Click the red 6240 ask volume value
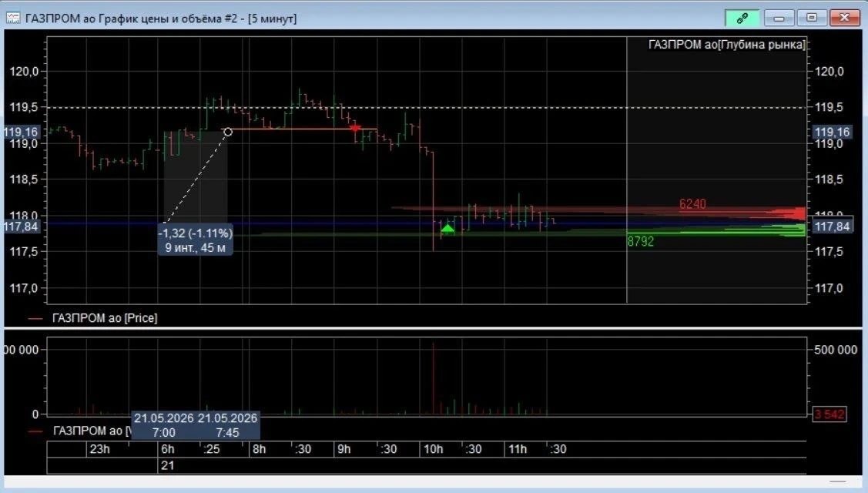This screenshot has height=493, width=868. point(692,204)
